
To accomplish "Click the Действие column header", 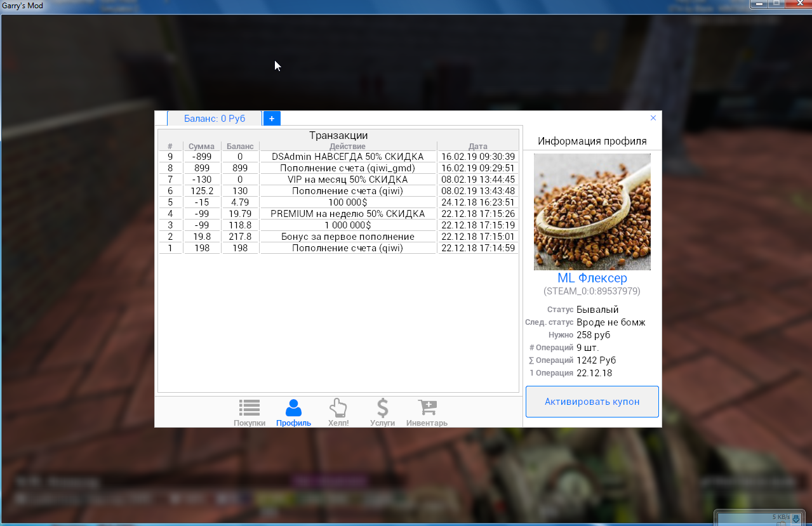I will click(347, 147).
